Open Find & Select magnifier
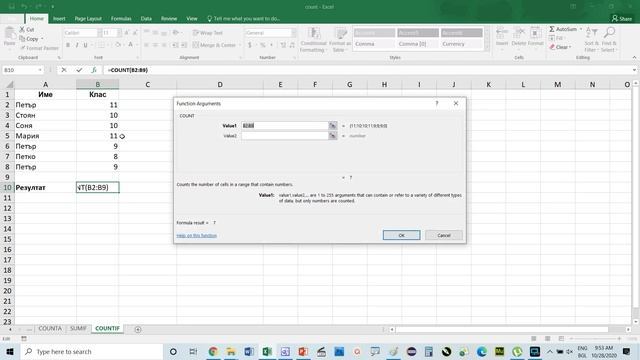This screenshot has height=360, width=640. point(609,40)
